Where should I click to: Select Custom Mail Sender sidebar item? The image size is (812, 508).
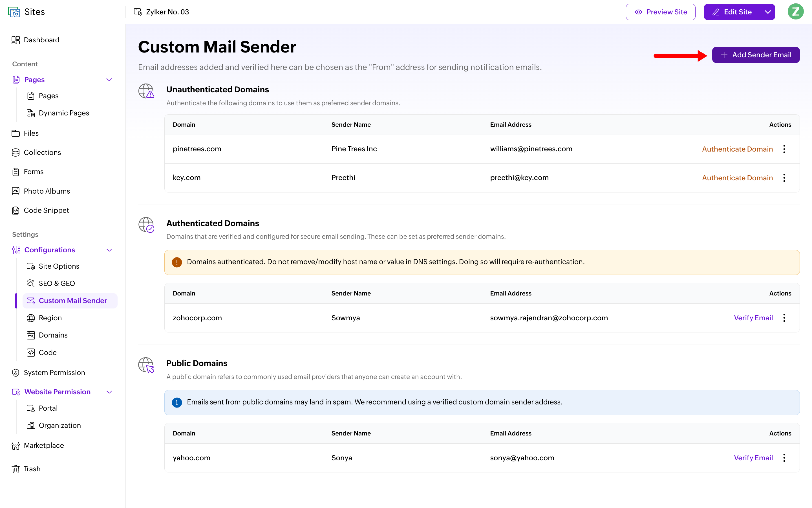click(x=70, y=301)
